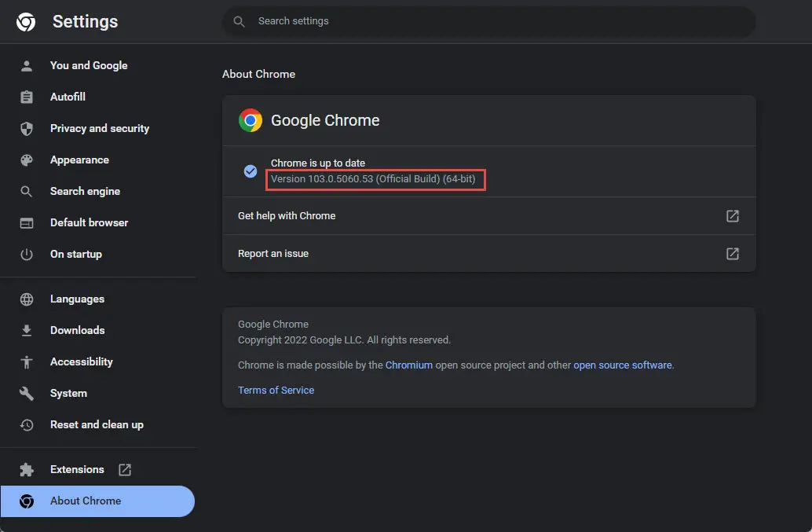
Task: Select System in sidebar
Action: pos(97,394)
